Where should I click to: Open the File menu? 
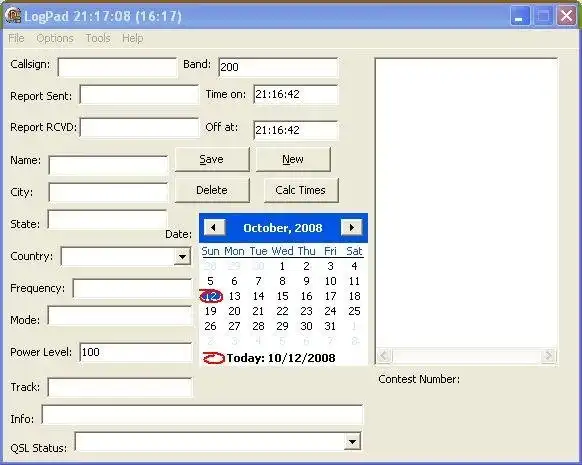(x=16, y=38)
